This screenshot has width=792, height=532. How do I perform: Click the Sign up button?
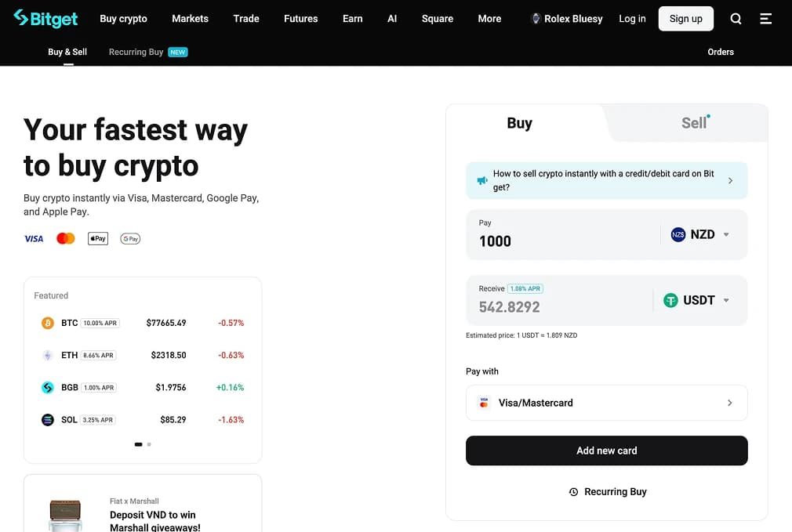685,19
